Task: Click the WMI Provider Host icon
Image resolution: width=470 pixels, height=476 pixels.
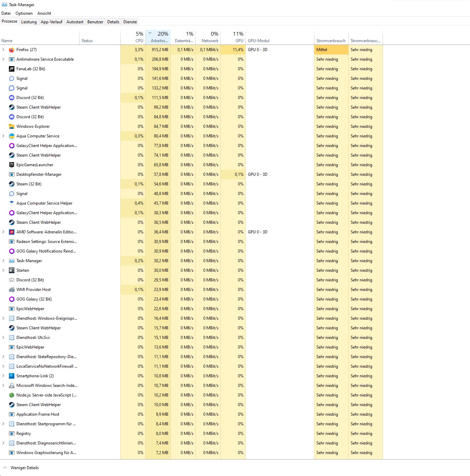Action: (x=12, y=290)
